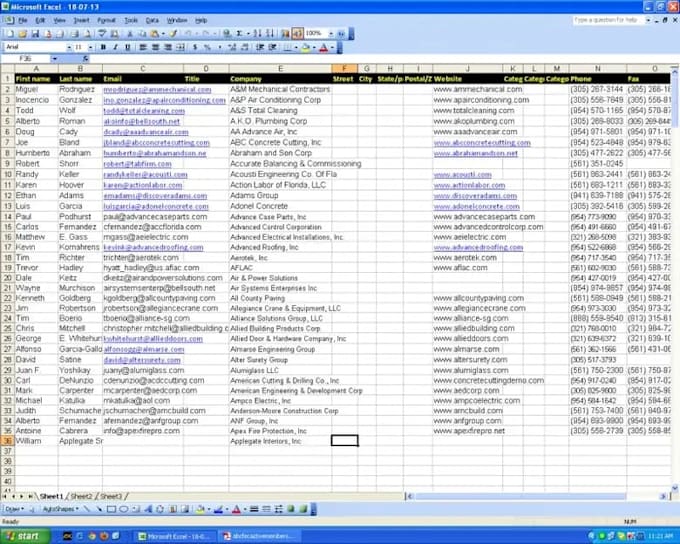
Task: Expand Paste options dropdown arrow
Action: (163, 33)
